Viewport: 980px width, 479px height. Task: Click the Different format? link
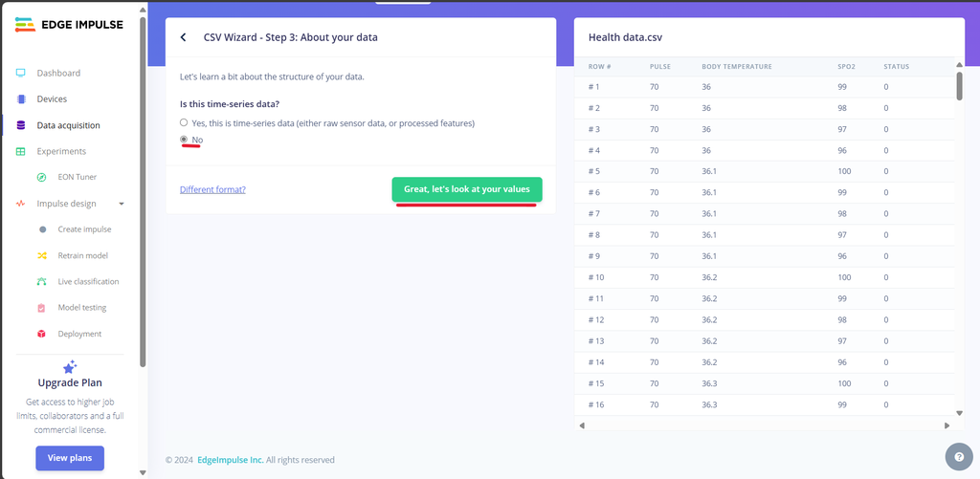(x=212, y=189)
